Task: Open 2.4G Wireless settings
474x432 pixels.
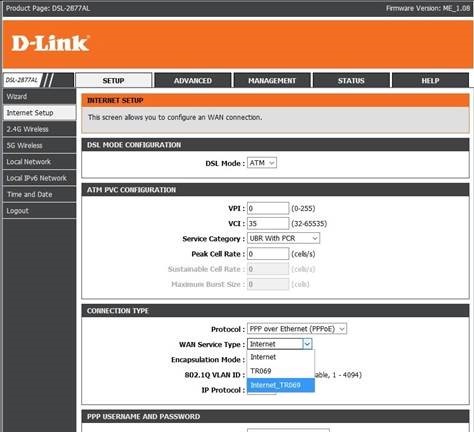Action: [39, 129]
